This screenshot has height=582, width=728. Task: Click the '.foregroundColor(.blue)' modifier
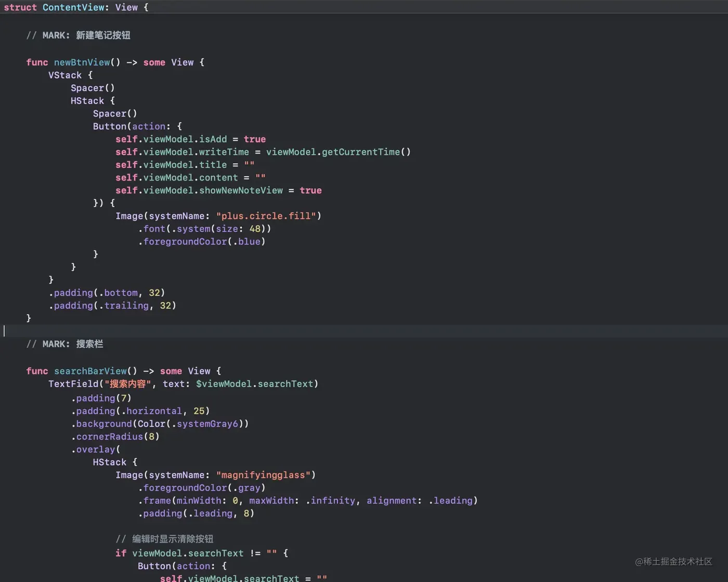[x=202, y=241]
